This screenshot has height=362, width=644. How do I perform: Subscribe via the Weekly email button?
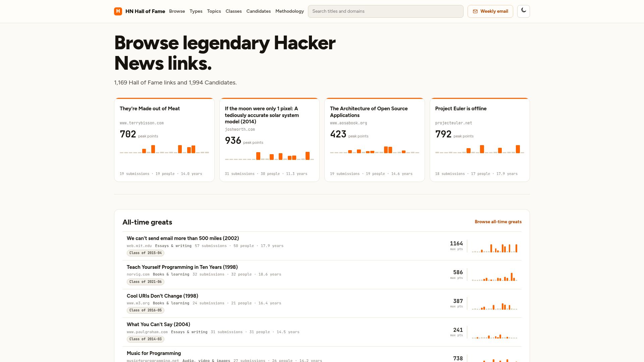[x=490, y=11]
